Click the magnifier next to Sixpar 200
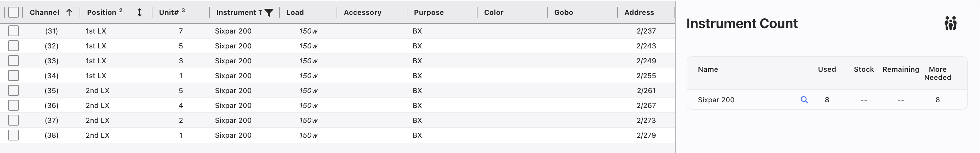The height and width of the screenshot is (153, 980). point(804,100)
